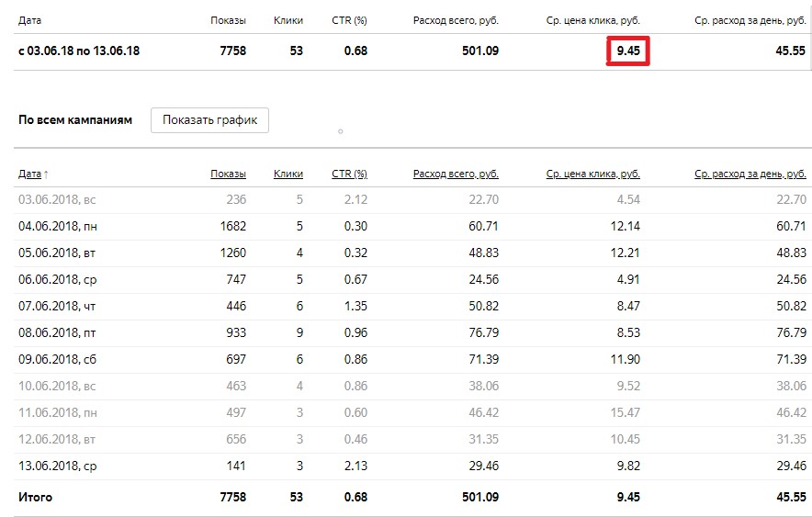Sort table by Показы column header
This screenshot has width=812, height=517.
[228, 174]
